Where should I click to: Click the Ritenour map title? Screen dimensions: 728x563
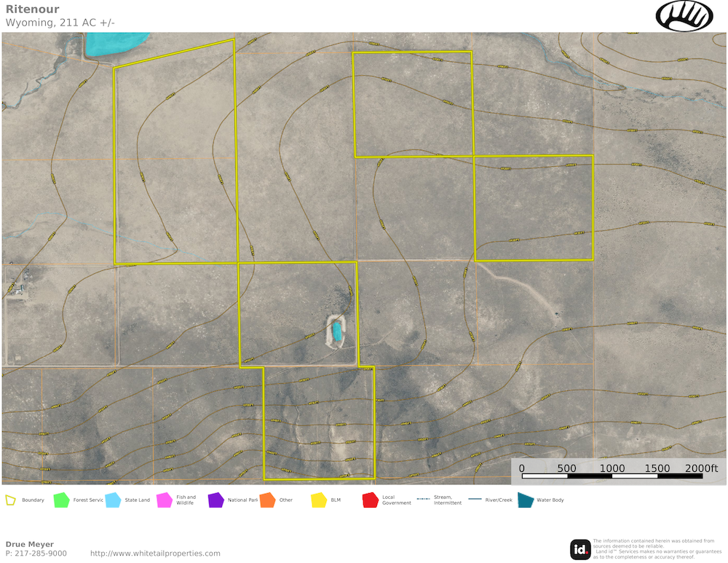point(33,9)
